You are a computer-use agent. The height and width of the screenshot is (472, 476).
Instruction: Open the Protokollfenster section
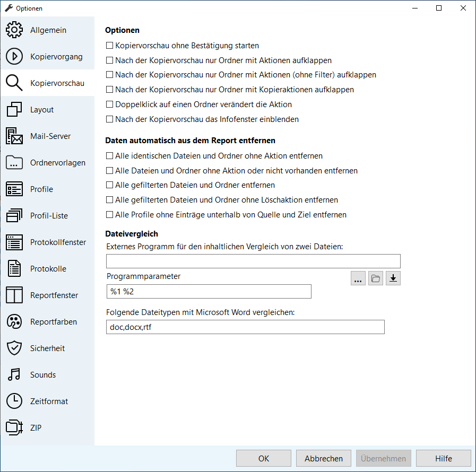pyautogui.click(x=58, y=242)
